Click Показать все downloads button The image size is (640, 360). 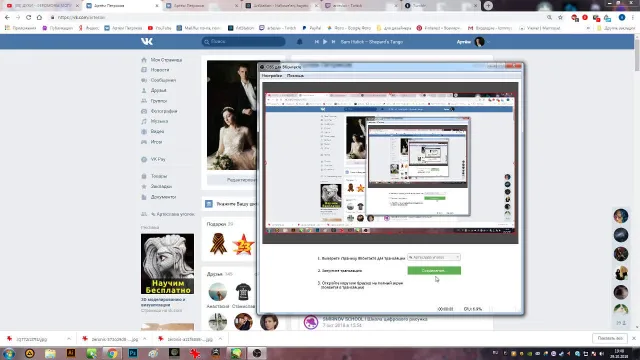coord(610,338)
